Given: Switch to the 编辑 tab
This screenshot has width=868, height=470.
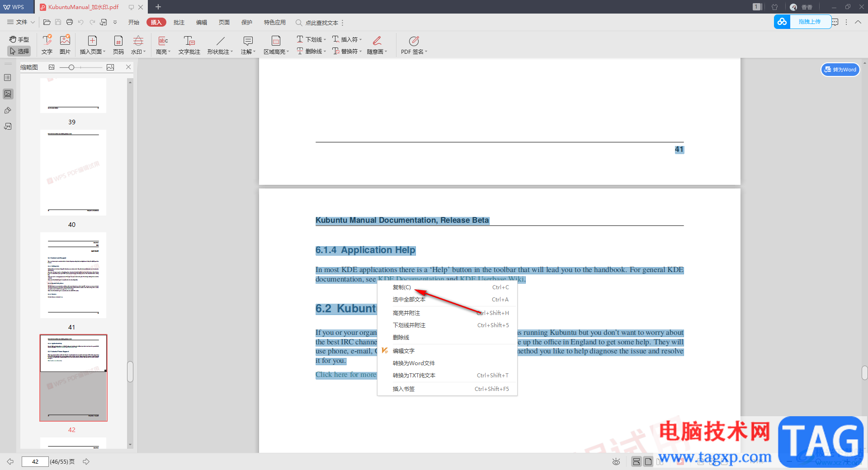Looking at the screenshot, I should (202, 22).
